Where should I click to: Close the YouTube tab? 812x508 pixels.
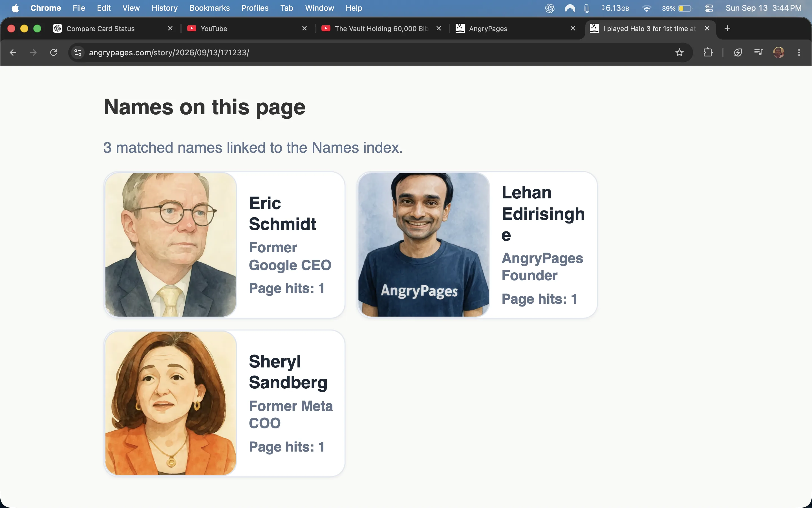coord(305,29)
